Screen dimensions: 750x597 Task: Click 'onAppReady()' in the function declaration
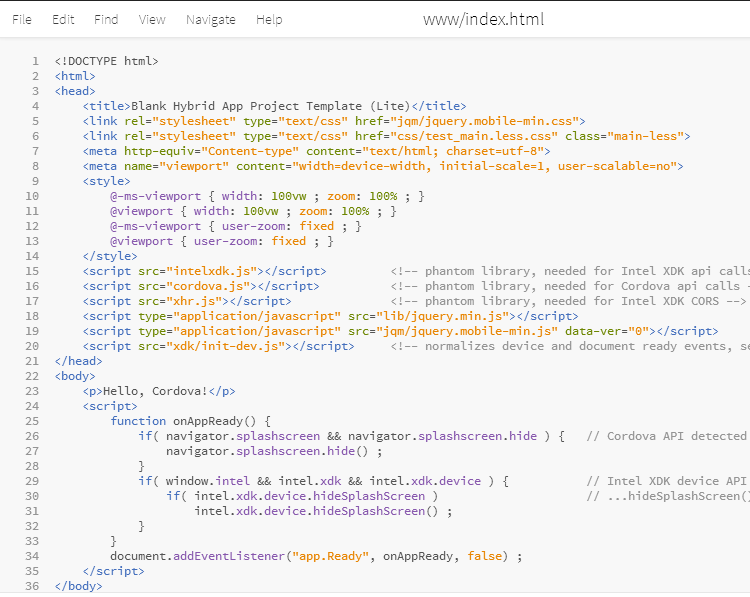pyautogui.click(x=215, y=421)
